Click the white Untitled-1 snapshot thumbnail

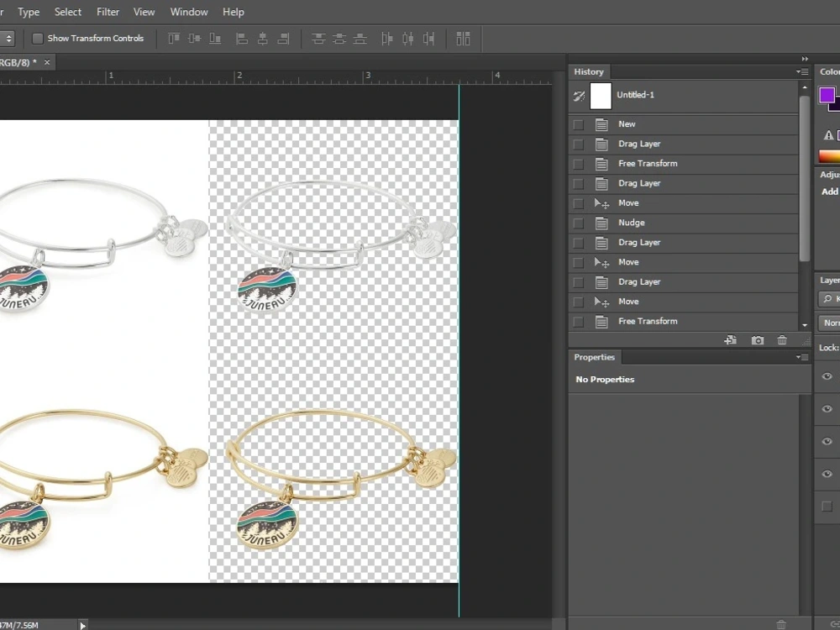[601, 97]
